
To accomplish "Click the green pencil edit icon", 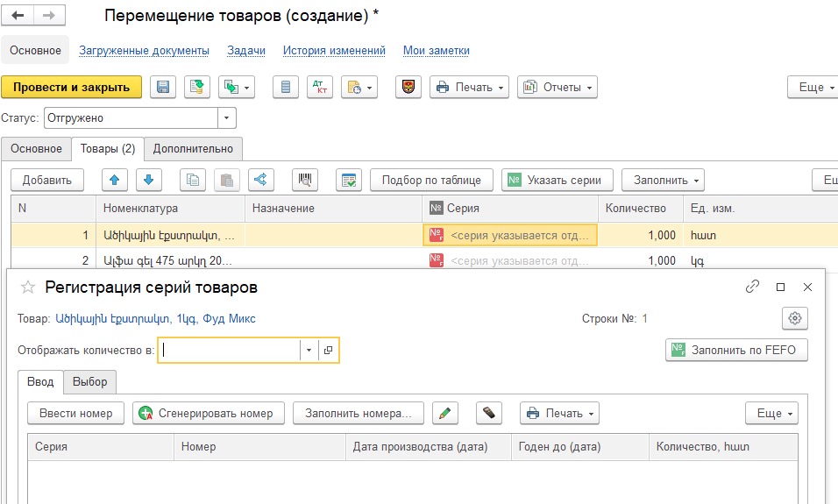I will point(445,413).
